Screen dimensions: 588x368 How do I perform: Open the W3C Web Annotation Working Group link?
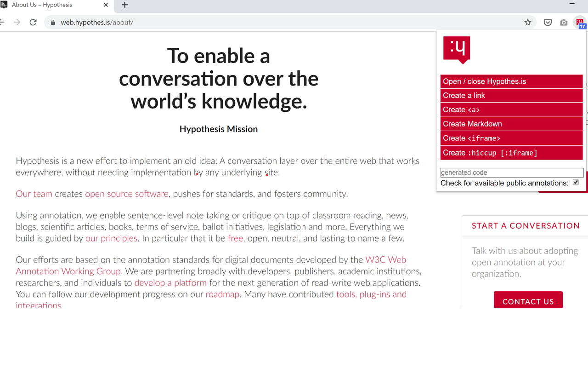point(211,265)
